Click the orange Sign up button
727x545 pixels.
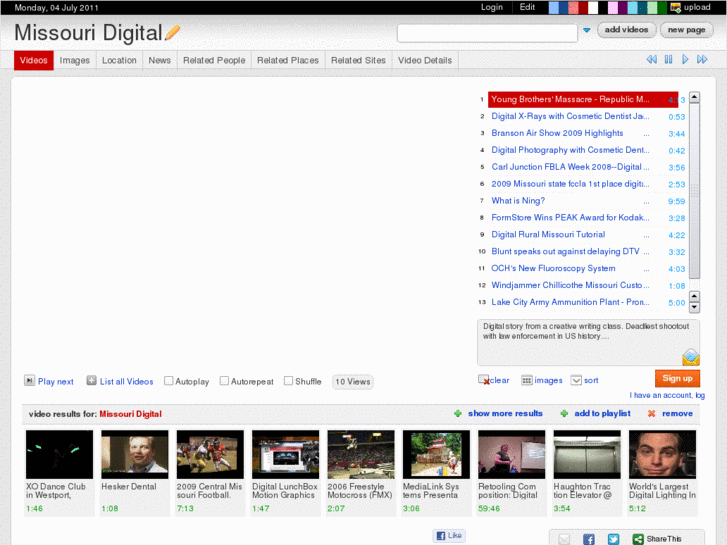point(677,378)
